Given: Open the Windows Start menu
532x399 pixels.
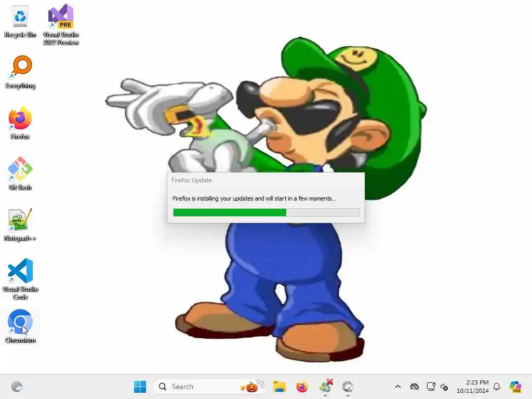Looking at the screenshot, I should click(140, 387).
